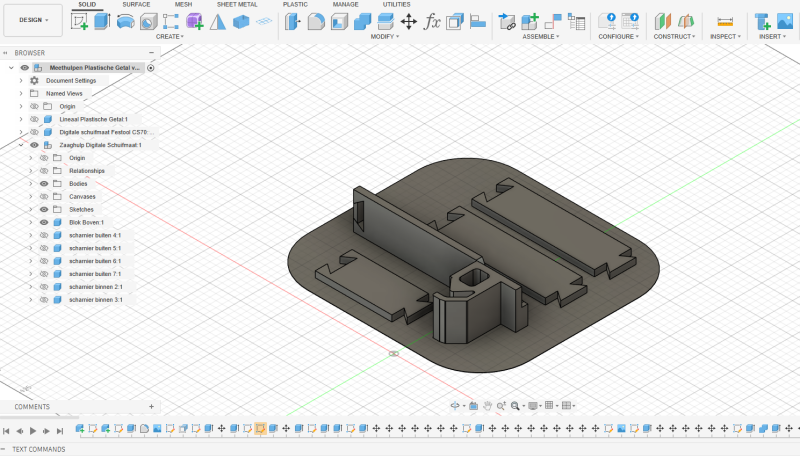Select the Pan hand tool
Image resolution: width=800 pixels, height=457 pixels.
click(x=487, y=406)
